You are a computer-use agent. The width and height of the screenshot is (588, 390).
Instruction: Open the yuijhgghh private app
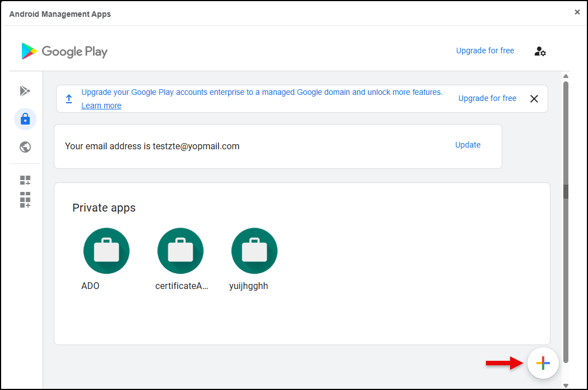click(x=254, y=251)
